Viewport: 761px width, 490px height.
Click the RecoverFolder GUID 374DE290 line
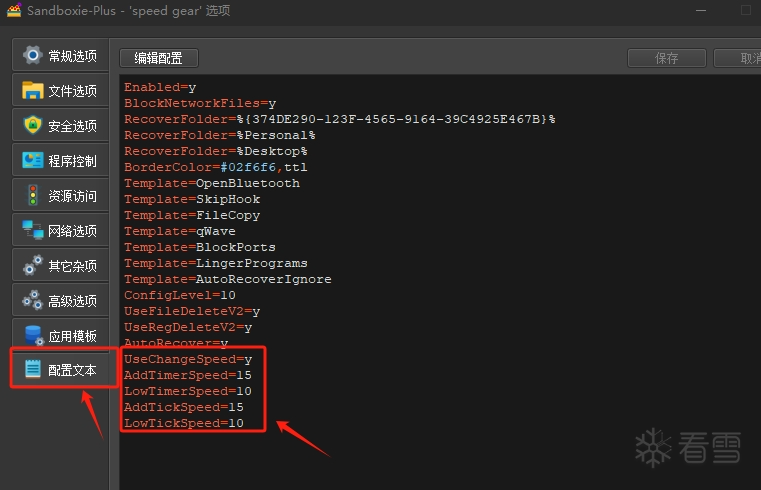point(340,119)
